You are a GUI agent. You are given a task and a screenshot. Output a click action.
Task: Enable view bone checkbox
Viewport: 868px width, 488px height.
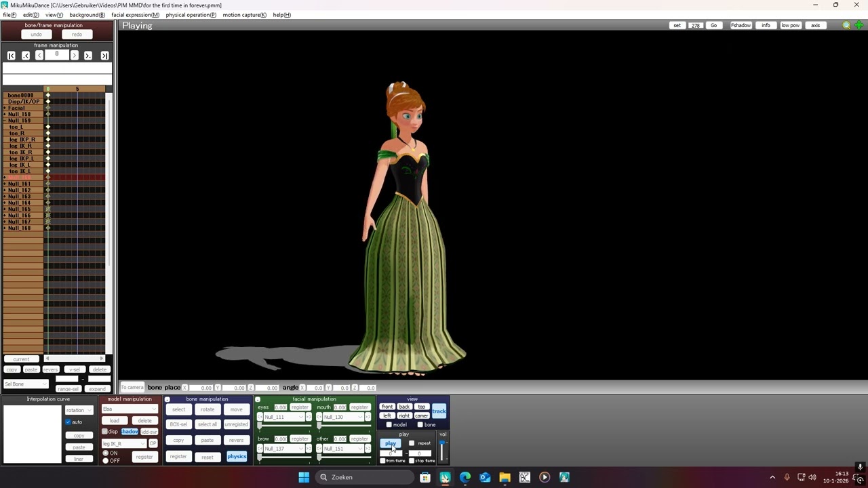[x=420, y=425]
